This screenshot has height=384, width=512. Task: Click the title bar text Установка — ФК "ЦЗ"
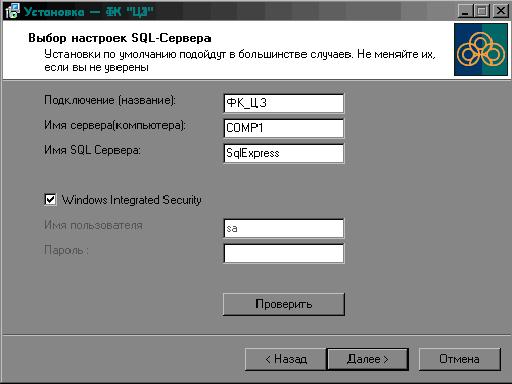[x=89, y=12]
